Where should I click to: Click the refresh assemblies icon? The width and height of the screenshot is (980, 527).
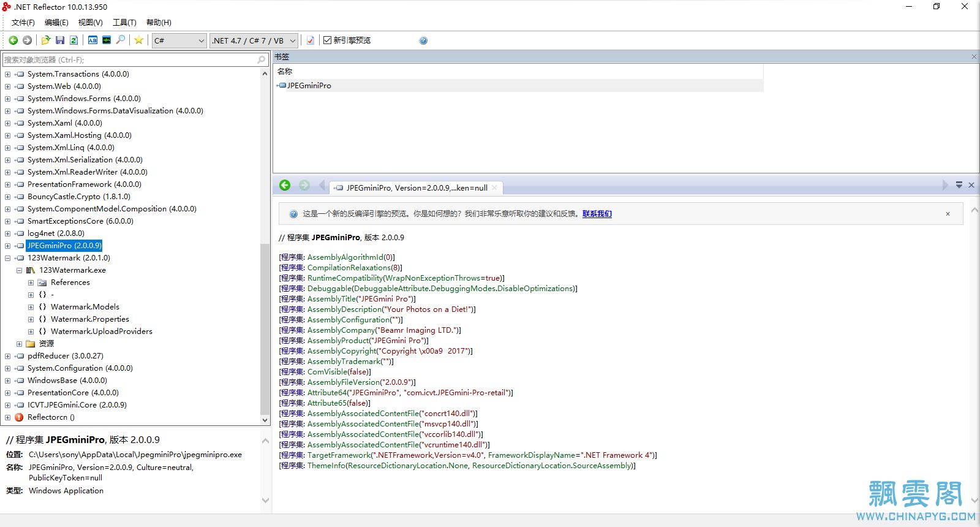click(x=73, y=40)
